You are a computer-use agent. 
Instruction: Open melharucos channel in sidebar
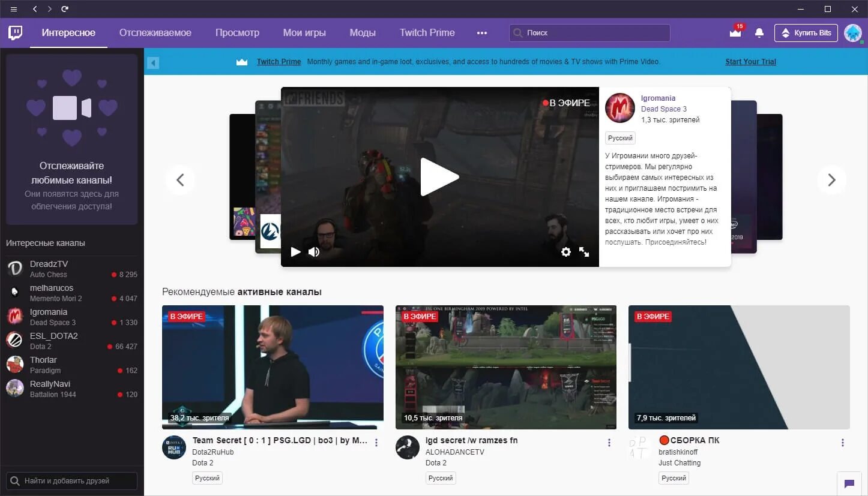[x=72, y=293]
